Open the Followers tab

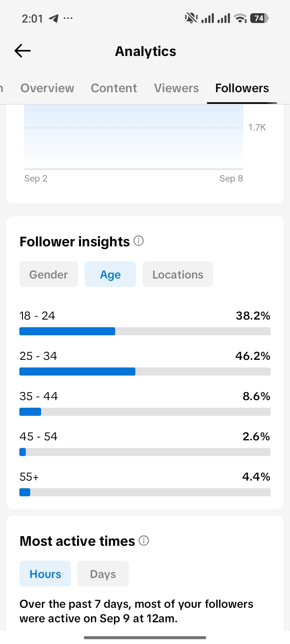pos(242,88)
